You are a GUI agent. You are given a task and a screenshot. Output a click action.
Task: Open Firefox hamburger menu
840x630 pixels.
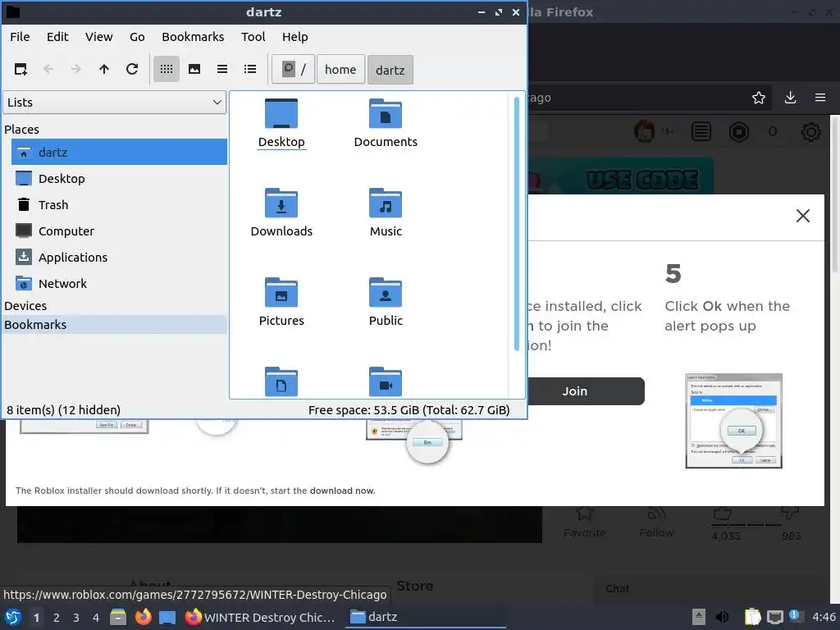pyautogui.click(x=820, y=98)
